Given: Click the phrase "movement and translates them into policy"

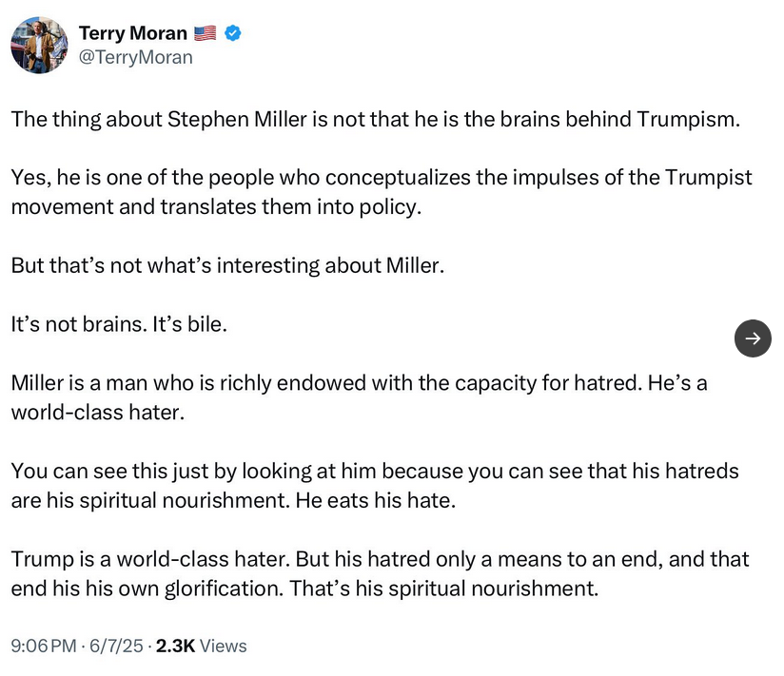Looking at the screenshot, I should click(x=214, y=206).
